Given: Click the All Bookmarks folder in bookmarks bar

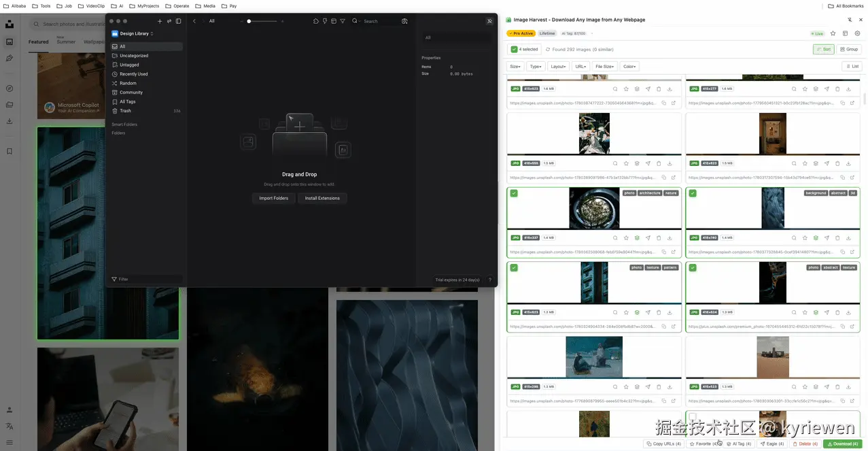Looking at the screenshot, I should point(845,5).
